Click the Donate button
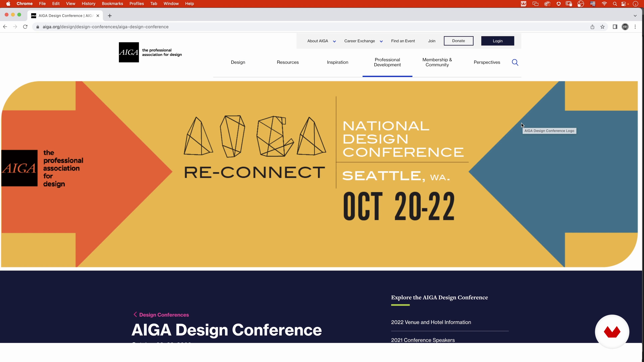The image size is (644, 362). tap(459, 41)
